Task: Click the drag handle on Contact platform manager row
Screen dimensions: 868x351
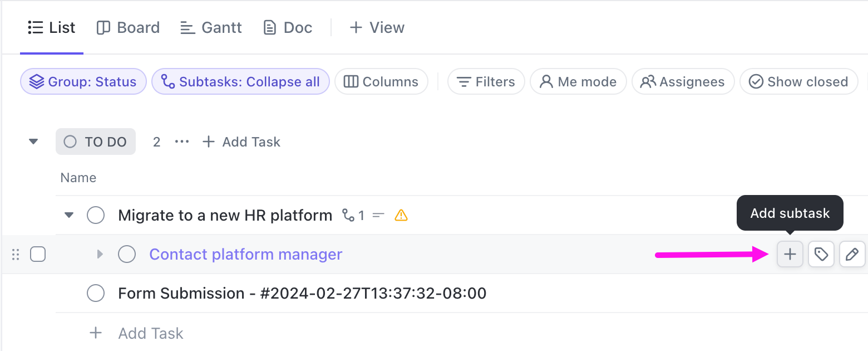Action: tap(16, 255)
